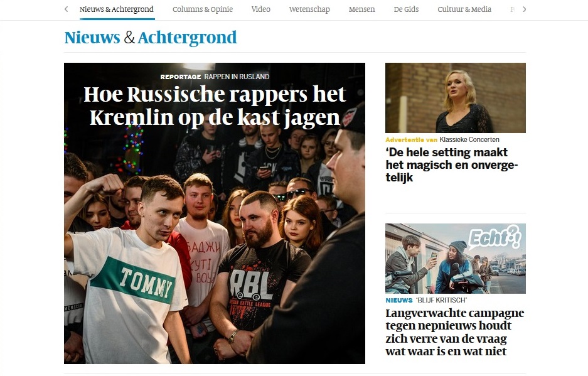The image size is (588, 376).
Task: Click the Nieuws 'Blijf kritisch' label
Action: click(x=426, y=300)
